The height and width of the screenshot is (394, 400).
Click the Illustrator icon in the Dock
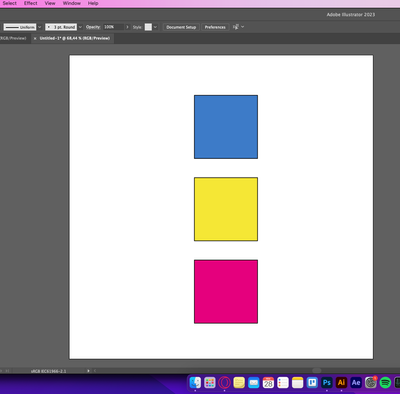coord(341,383)
